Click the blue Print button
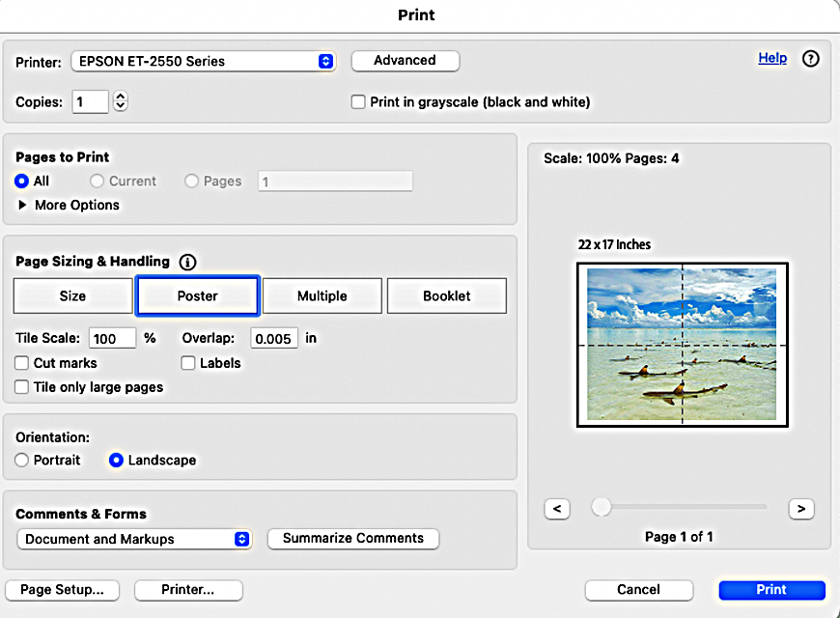The image size is (840, 618). [770, 589]
